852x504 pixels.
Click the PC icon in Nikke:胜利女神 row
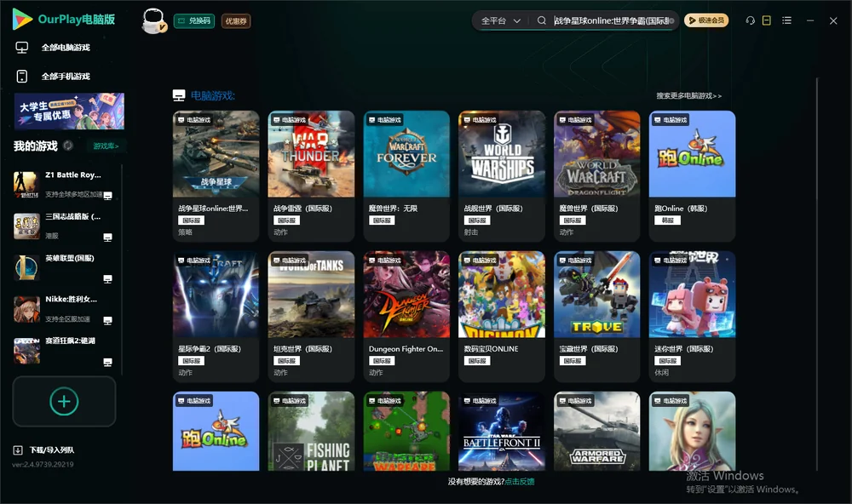coord(107,320)
